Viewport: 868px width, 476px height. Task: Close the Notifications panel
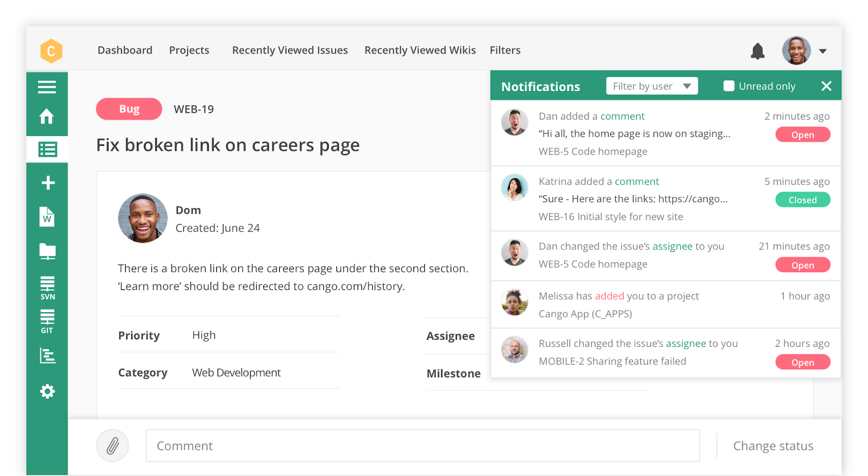click(x=826, y=86)
